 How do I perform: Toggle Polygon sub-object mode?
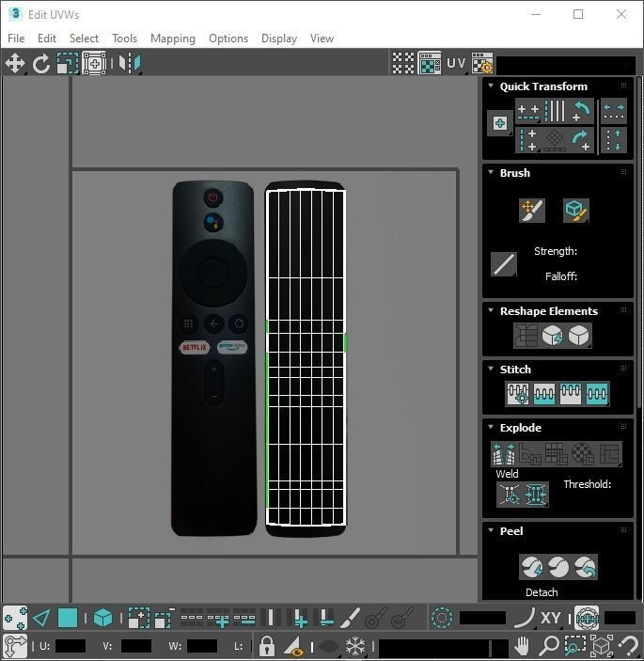point(68,619)
